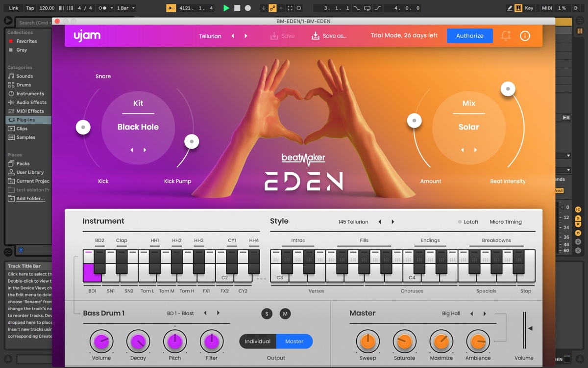Start playback with the green play button
The width and height of the screenshot is (588, 368).
coord(226,8)
